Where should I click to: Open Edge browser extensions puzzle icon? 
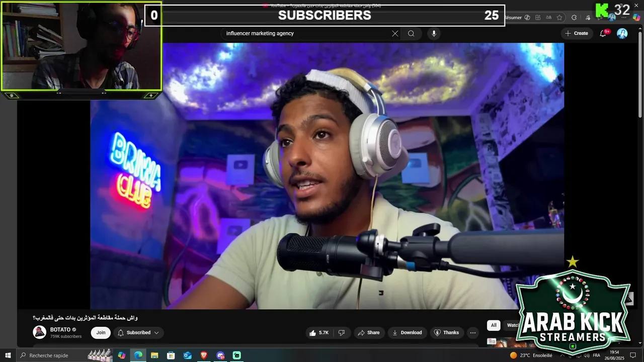(x=574, y=18)
